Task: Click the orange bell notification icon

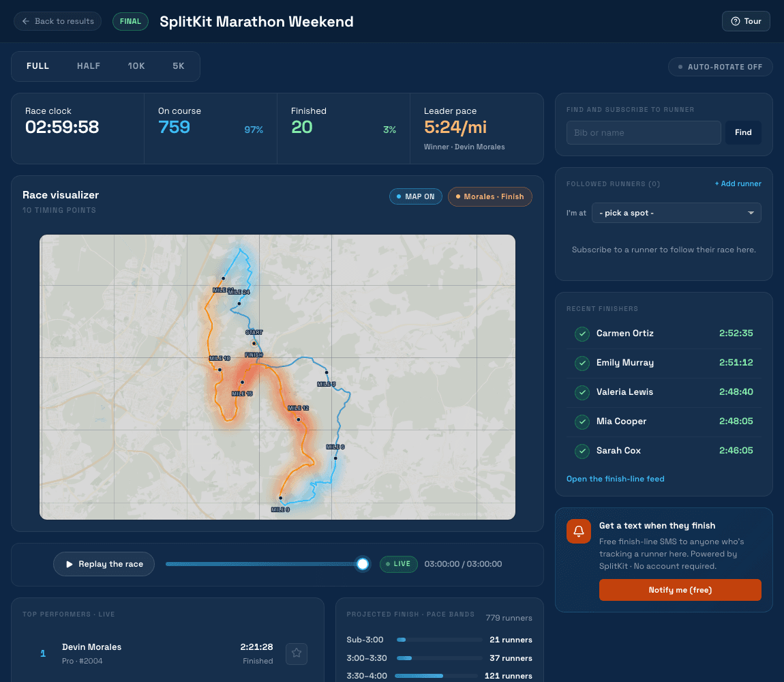Action: click(x=579, y=531)
